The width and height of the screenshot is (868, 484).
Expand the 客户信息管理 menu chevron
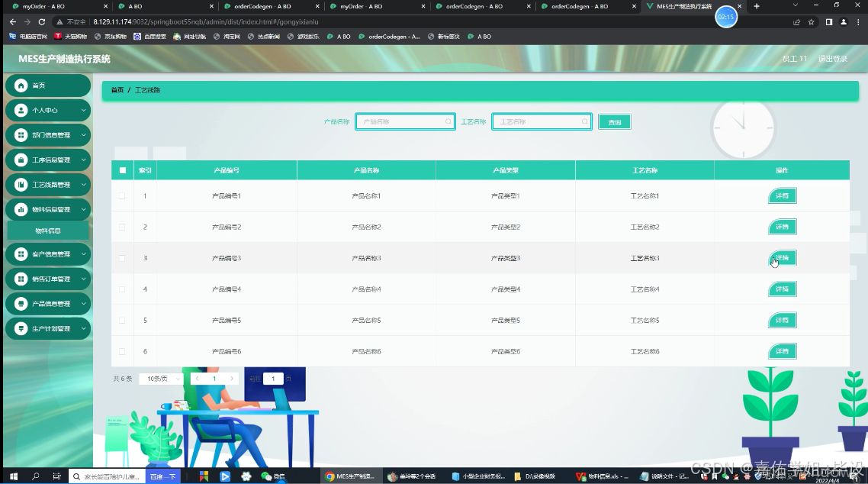click(82, 253)
